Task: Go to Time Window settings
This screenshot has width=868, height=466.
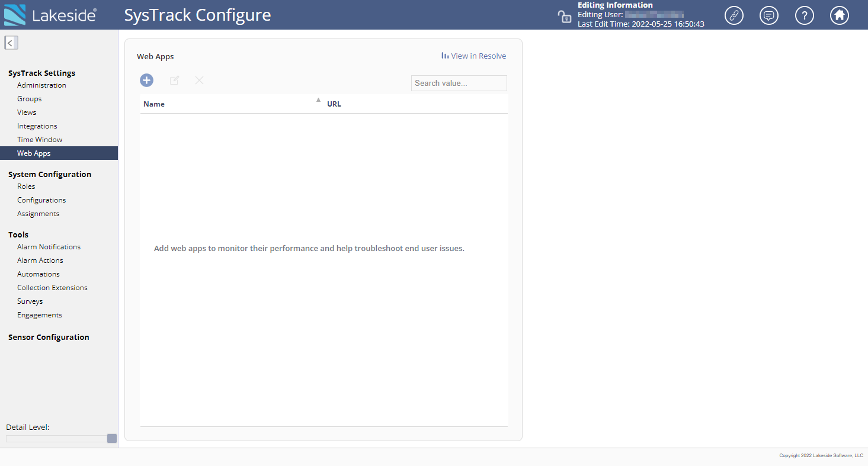Action: (40, 140)
